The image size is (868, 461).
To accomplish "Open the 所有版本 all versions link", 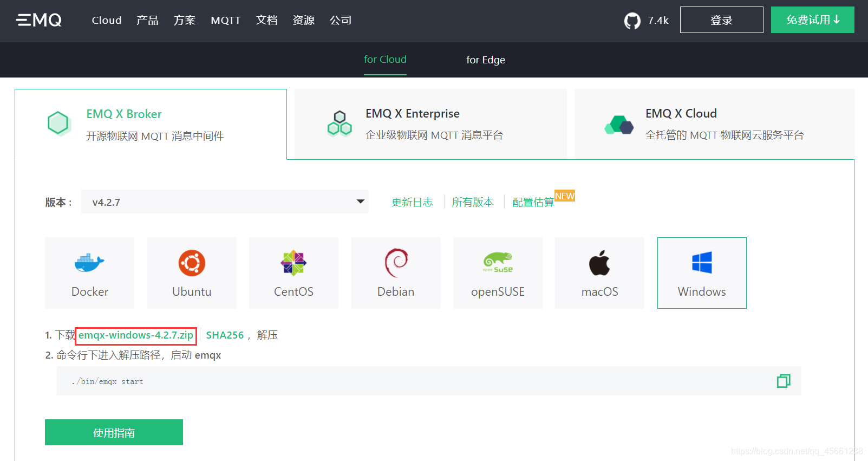I will point(473,202).
